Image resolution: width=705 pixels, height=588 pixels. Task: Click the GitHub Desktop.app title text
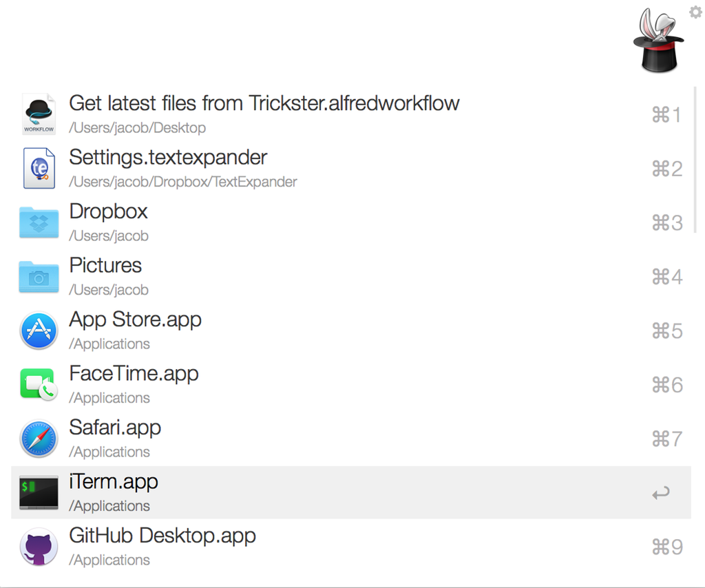162,536
